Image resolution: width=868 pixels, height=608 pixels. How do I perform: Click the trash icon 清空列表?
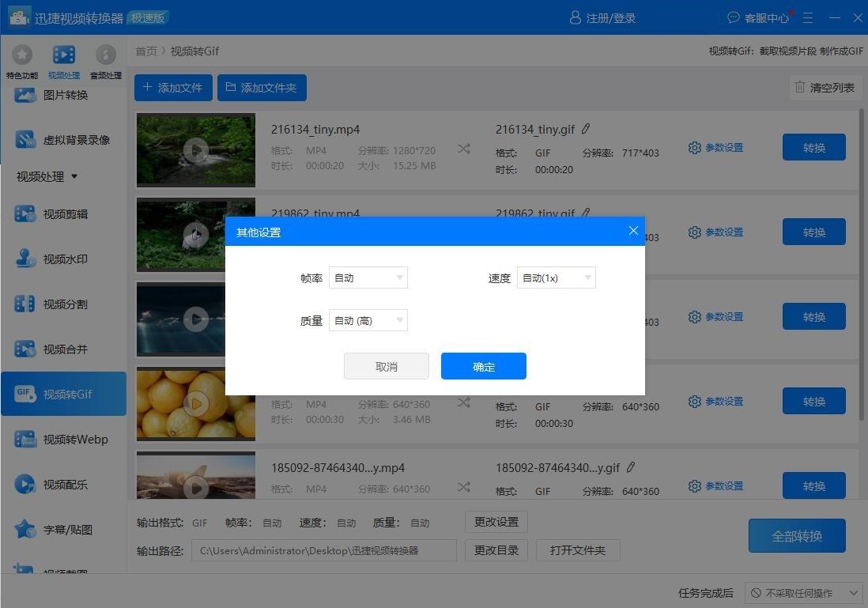[x=800, y=87]
